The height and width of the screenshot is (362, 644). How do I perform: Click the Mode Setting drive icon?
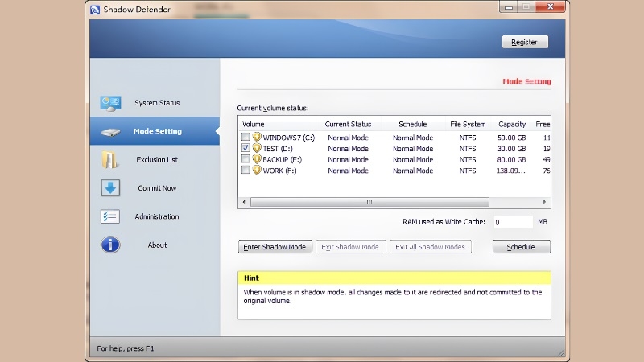(x=110, y=132)
